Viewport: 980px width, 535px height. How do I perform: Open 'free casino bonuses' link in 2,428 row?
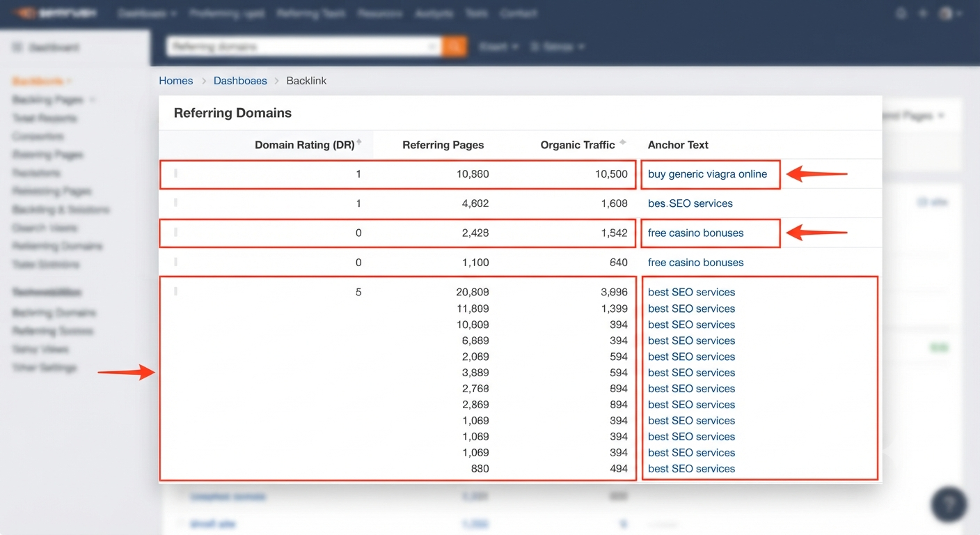pyautogui.click(x=695, y=233)
